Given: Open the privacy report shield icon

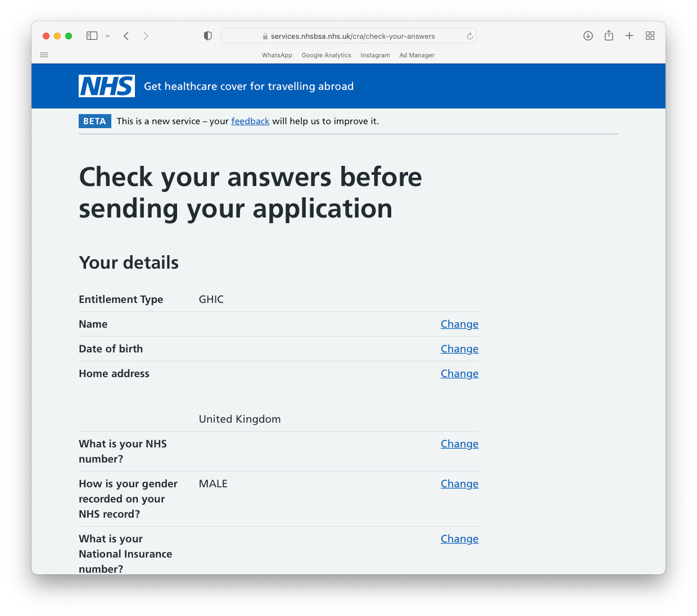Looking at the screenshot, I should click(208, 36).
